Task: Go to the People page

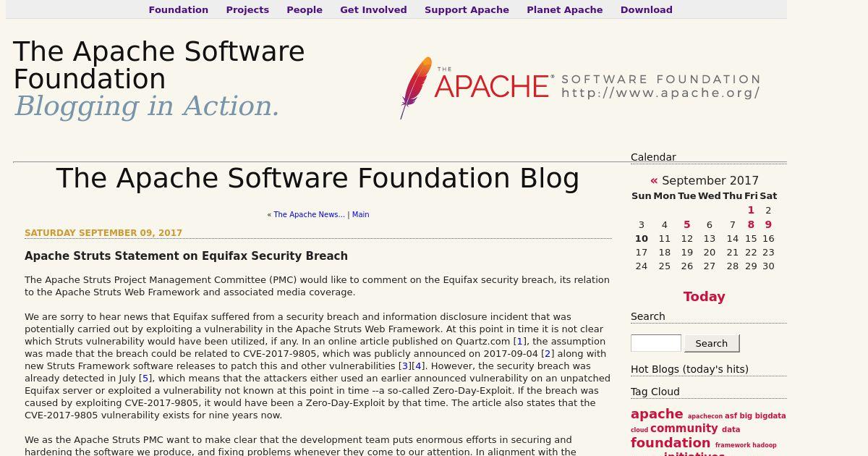Action: pos(305,9)
